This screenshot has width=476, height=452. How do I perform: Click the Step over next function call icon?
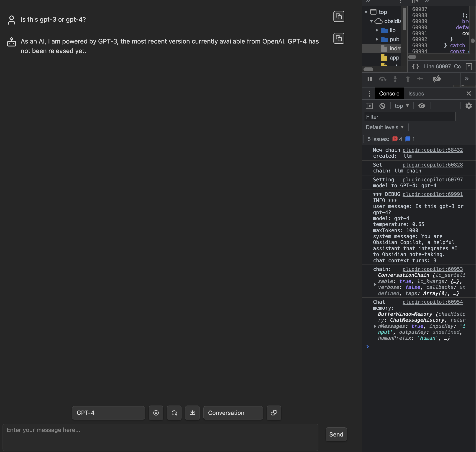[383, 79]
